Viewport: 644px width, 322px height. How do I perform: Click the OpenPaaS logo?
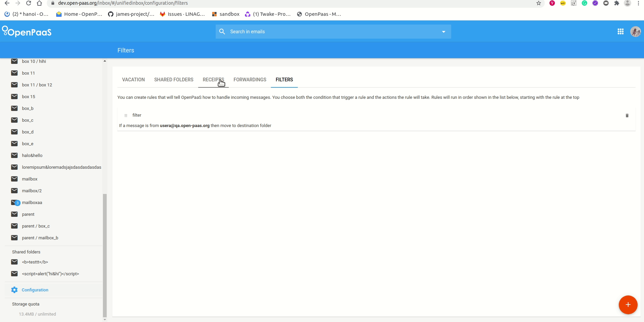(x=27, y=31)
